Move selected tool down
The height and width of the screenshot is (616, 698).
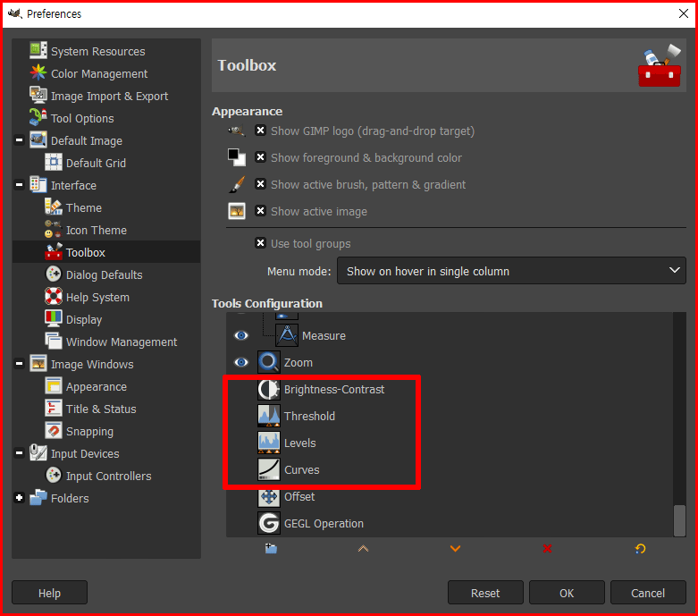point(455,548)
